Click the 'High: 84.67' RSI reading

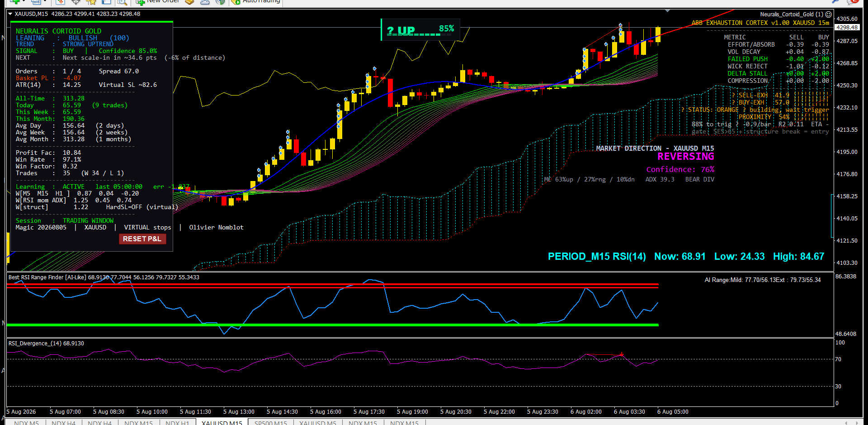tap(799, 257)
